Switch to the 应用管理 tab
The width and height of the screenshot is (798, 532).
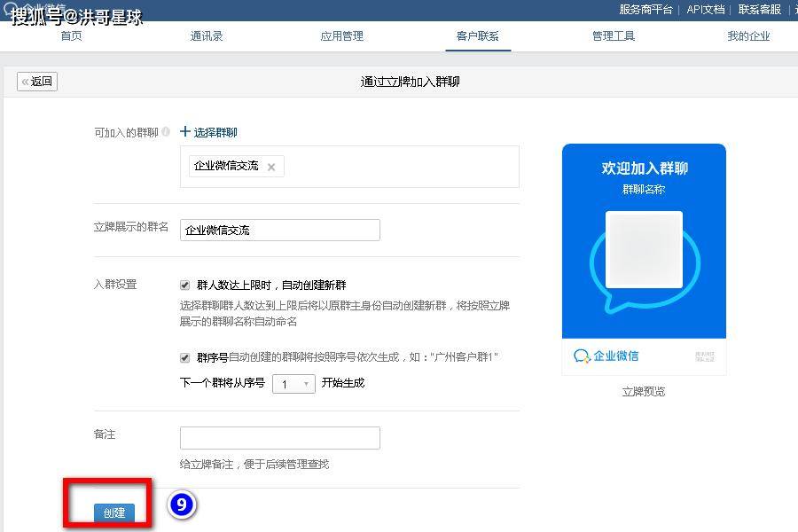[342, 36]
